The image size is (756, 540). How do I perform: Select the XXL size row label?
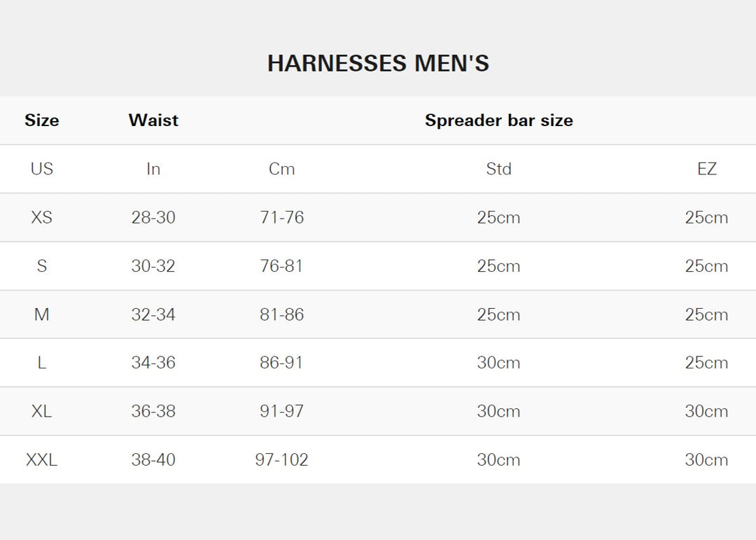tap(42, 459)
